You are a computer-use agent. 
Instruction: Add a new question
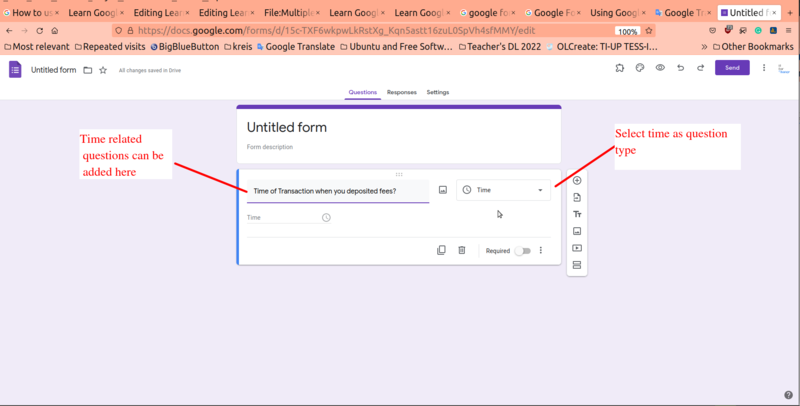577,181
